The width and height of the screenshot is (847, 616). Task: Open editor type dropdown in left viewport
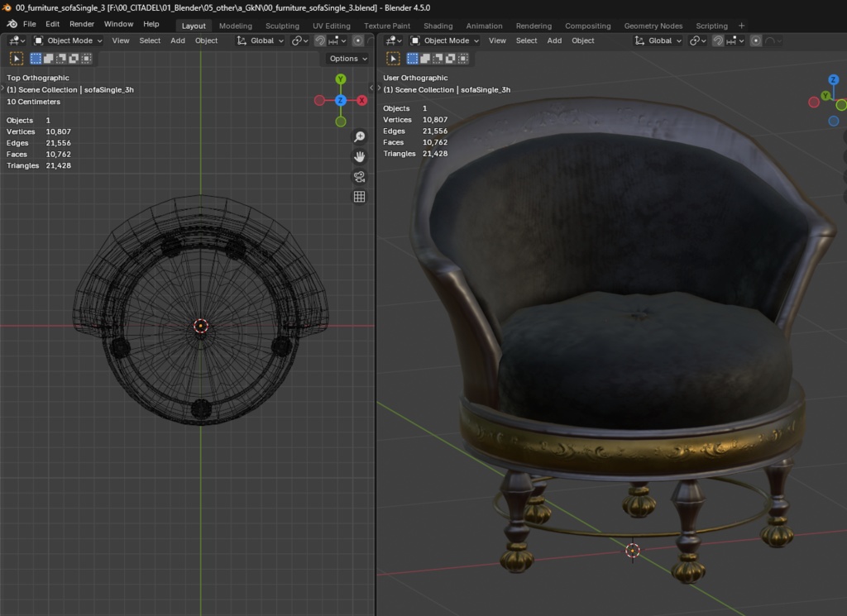[x=17, y=41]
